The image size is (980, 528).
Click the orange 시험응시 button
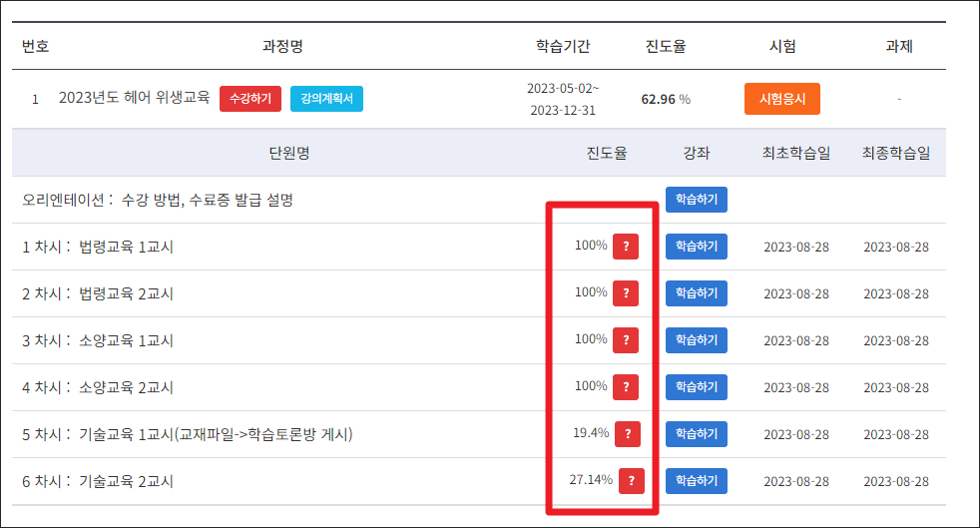(781, 99)
